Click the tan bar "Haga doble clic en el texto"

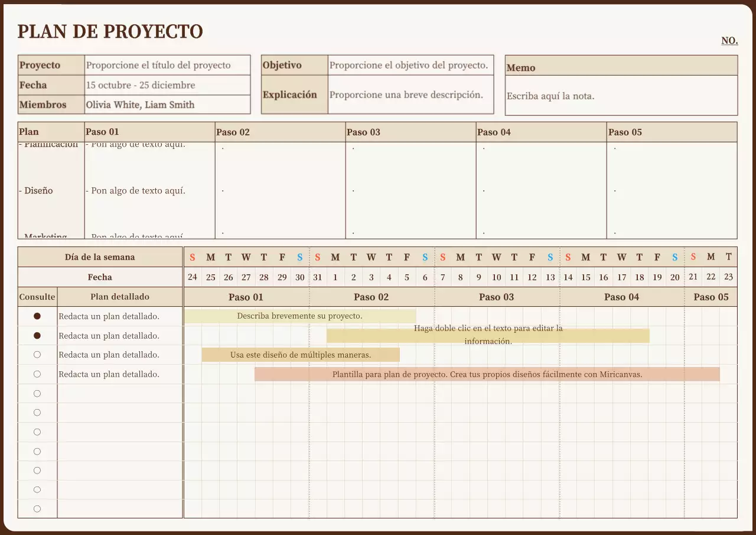(x=488, y=335)
